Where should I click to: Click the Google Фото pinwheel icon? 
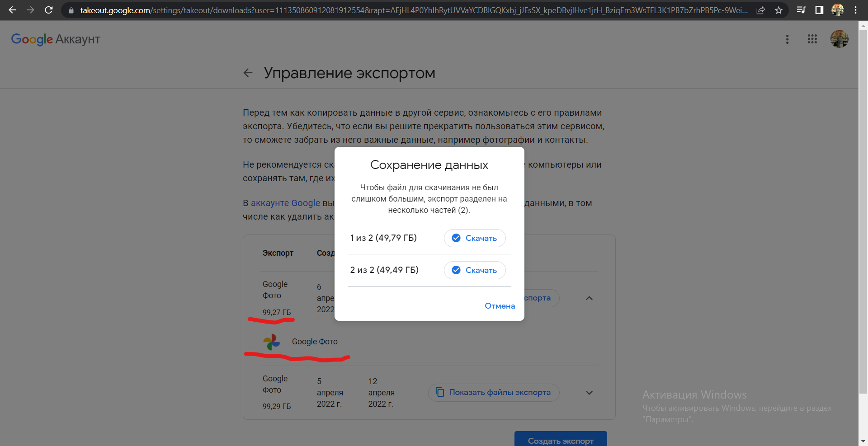272,342
